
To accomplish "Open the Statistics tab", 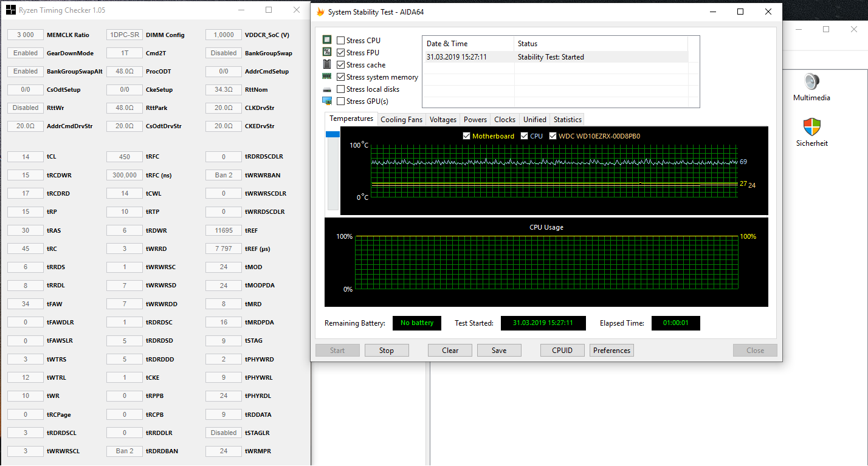I will point(568,120).
